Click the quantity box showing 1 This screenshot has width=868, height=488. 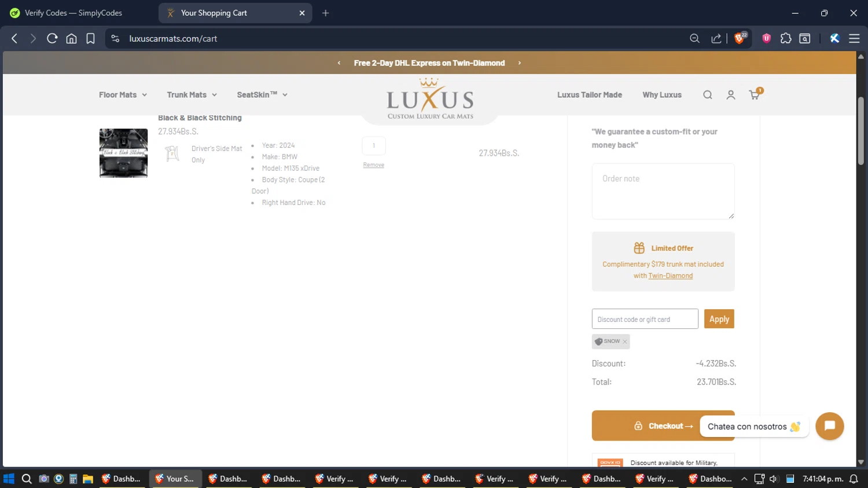click(374, 146)
